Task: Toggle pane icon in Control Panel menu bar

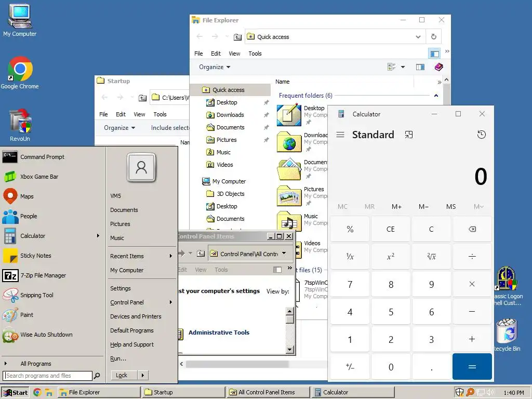Action: 277,270
